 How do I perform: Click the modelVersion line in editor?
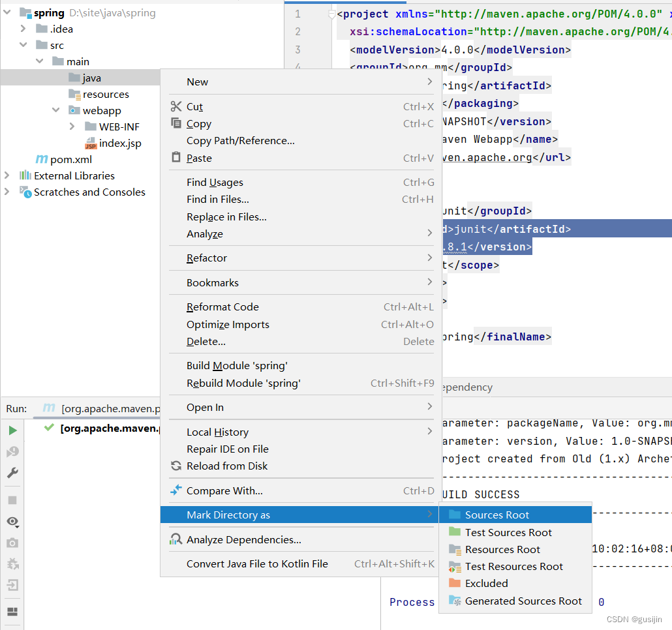460,50
